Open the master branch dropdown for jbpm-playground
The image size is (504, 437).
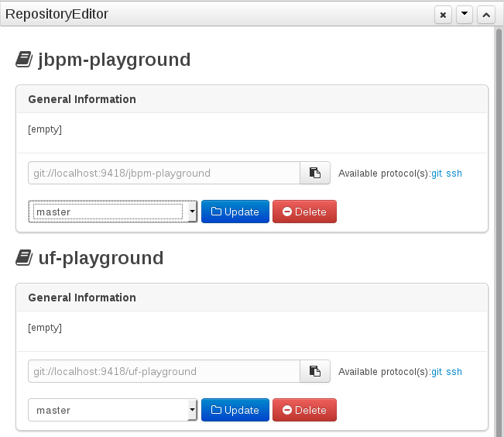[x=113, y=212]
